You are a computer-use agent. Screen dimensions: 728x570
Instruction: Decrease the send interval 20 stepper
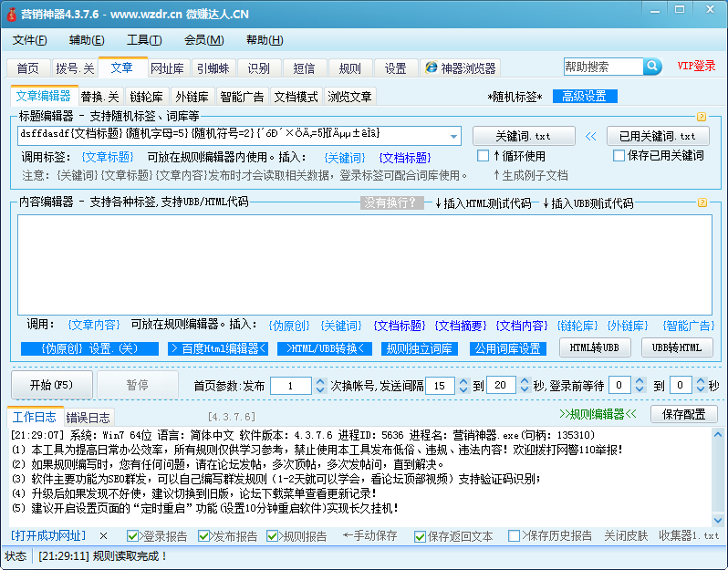(525, 390)
